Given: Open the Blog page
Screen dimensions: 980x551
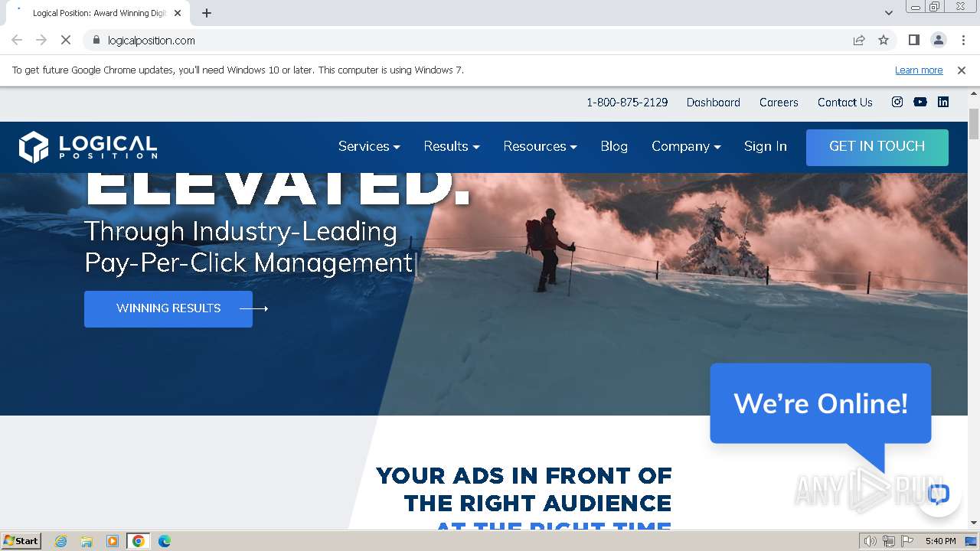Looking at the screenshot, I should click(x=614, y=146).
